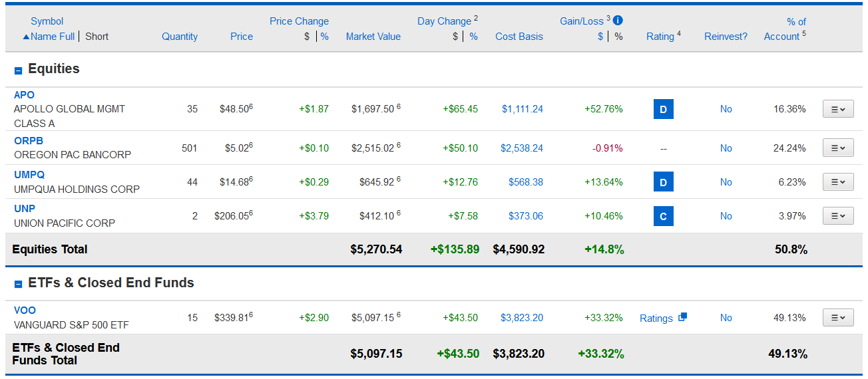Select the ORPB quantity 501
Image resolution: width=868 pixels, height=379 pixels.
pos(190,148)
